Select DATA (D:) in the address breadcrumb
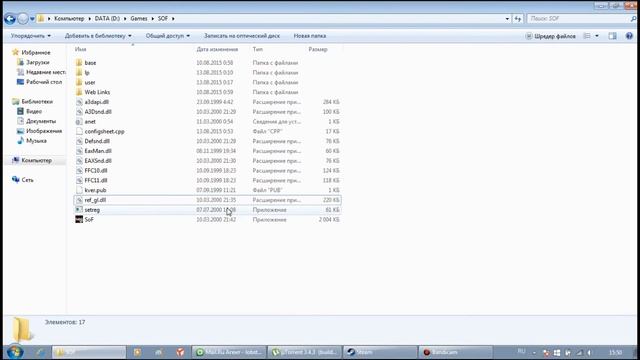640x360 pixels. point(107,19)
